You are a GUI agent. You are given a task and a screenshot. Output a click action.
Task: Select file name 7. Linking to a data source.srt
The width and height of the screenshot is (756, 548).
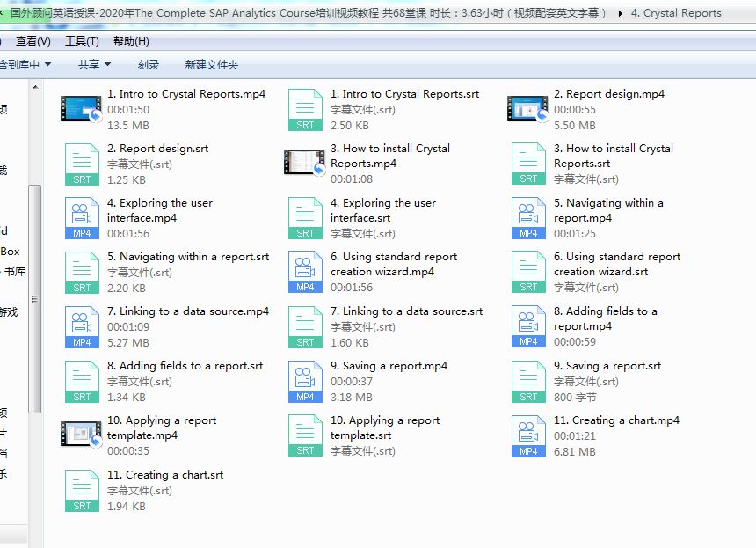pos(406,311)
